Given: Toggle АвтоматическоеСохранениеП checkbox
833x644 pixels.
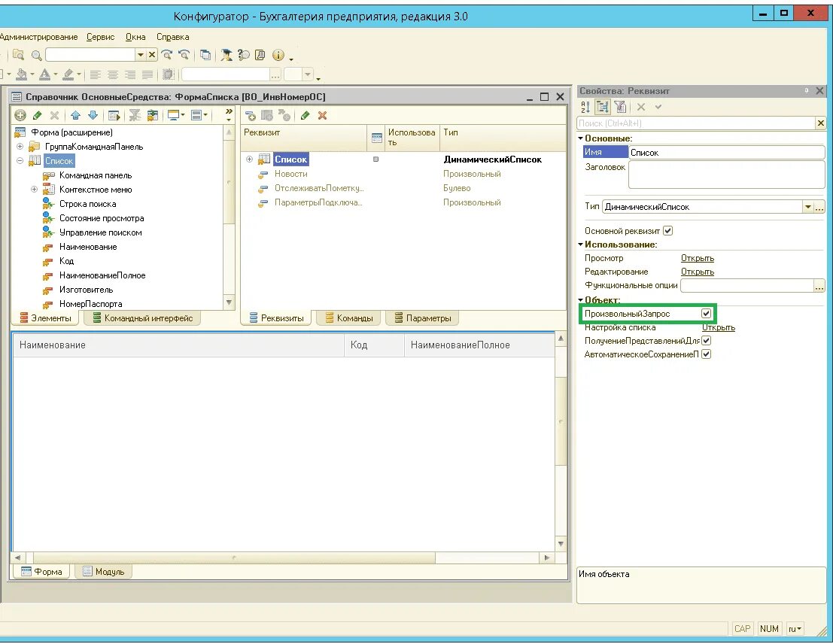Looking at the screenshot, I should (x=706, y=354).
